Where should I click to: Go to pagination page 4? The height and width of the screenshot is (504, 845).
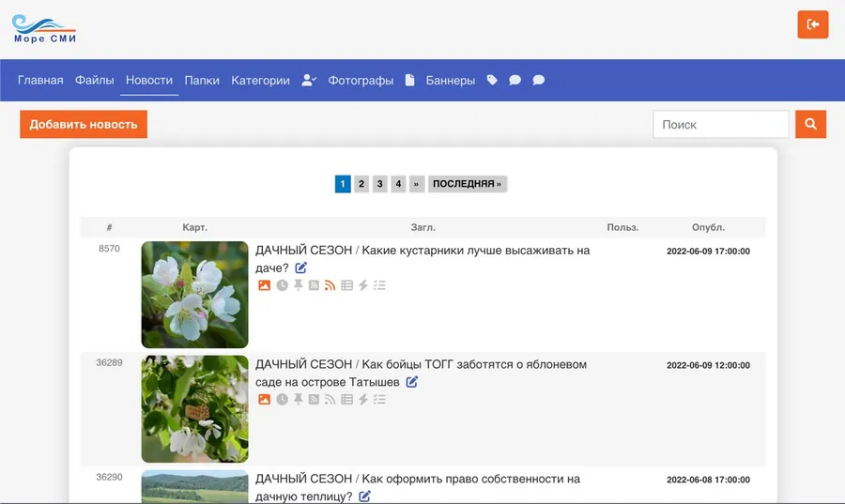pos(398,184)
